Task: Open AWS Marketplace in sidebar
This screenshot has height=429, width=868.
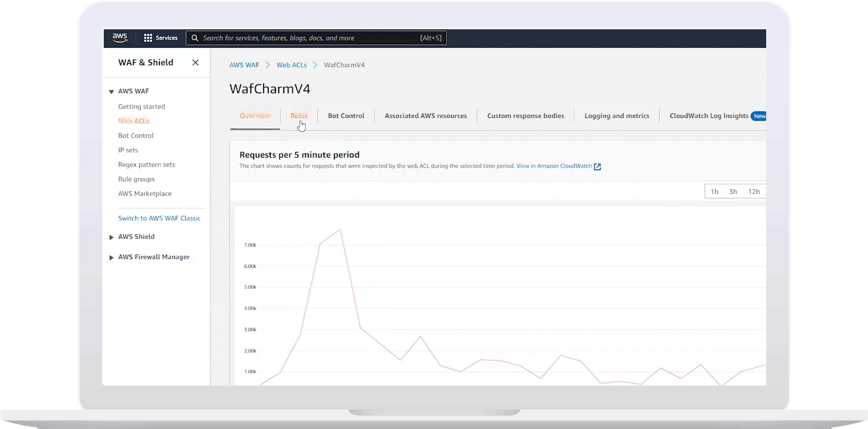Action: coord(145,193)
